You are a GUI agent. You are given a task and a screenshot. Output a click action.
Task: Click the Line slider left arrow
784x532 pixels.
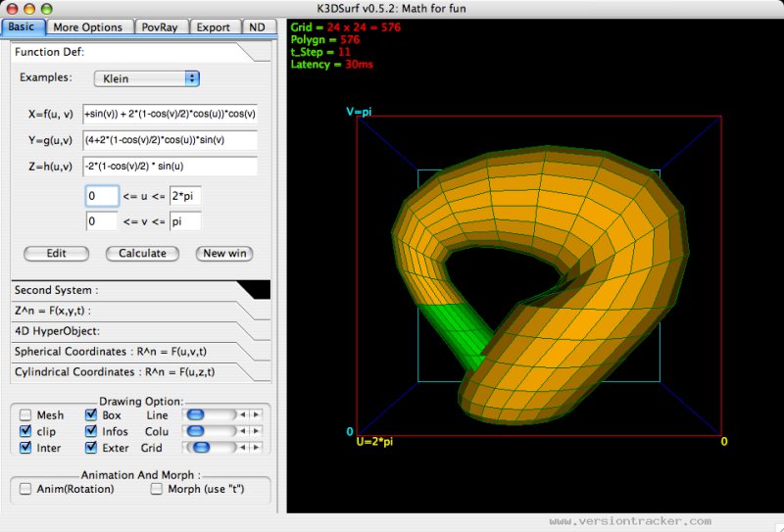(x=242, y=414)
